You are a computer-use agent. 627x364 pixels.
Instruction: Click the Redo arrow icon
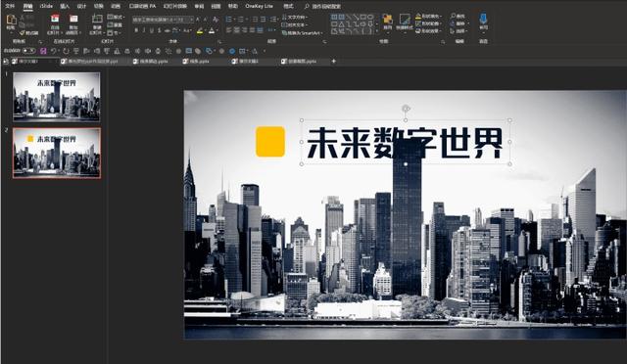tap(66, 51)
